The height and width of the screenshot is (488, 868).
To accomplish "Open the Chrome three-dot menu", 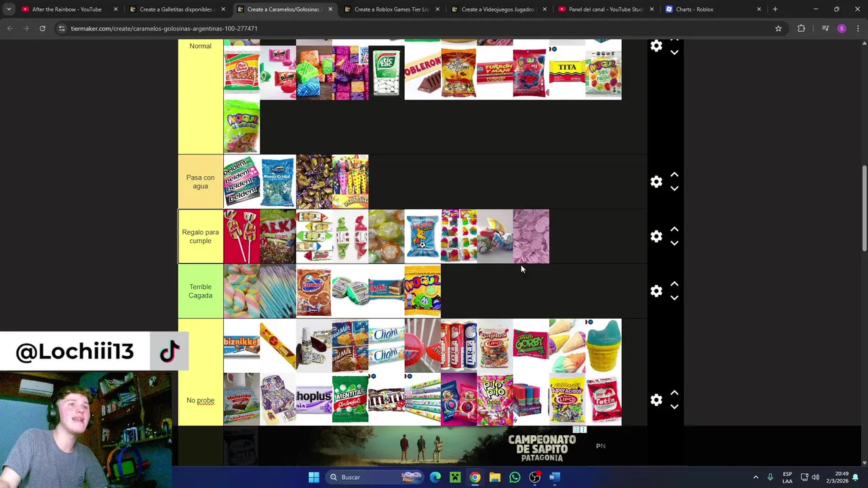I will (x=858, y=28).
